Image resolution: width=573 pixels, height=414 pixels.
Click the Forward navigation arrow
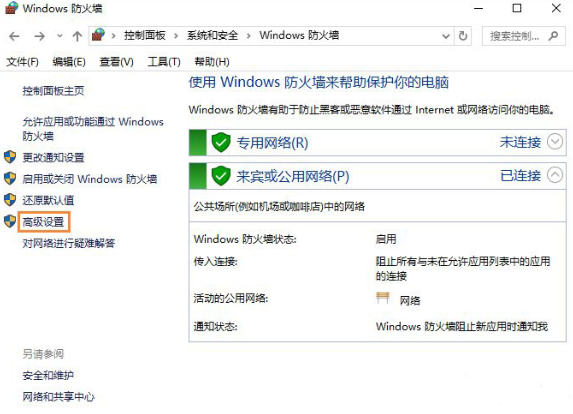click(39, 36)
